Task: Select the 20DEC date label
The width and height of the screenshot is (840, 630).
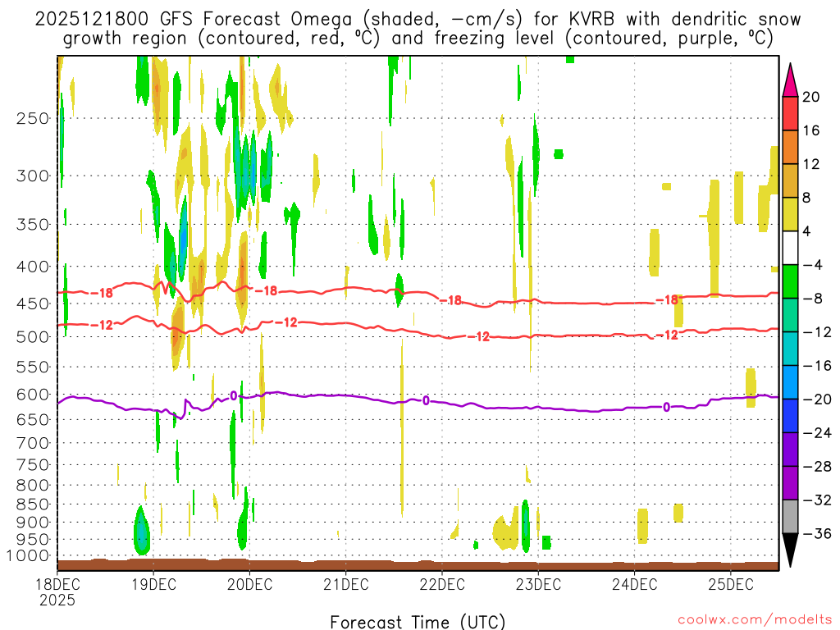Action: point(249,584)
